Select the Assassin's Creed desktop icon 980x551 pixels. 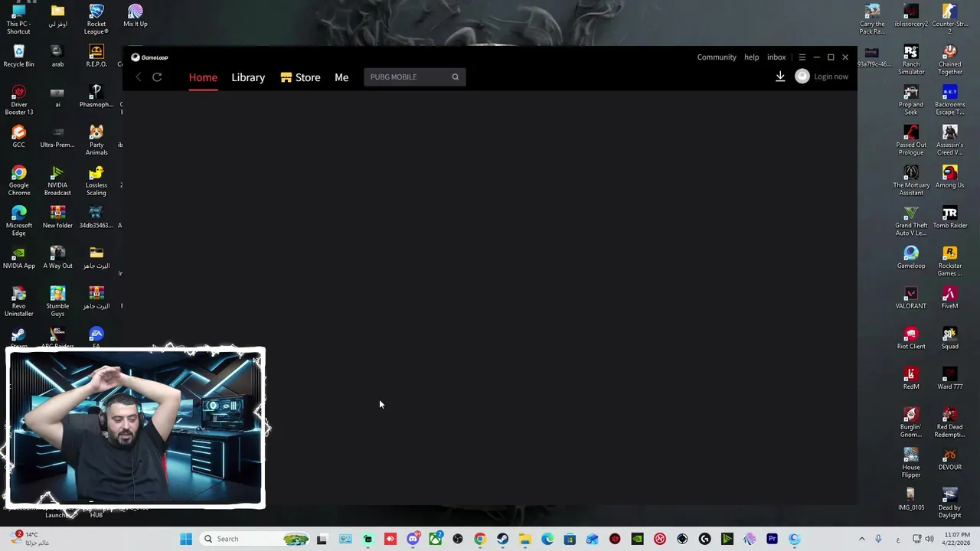click(x=950, y=140)
